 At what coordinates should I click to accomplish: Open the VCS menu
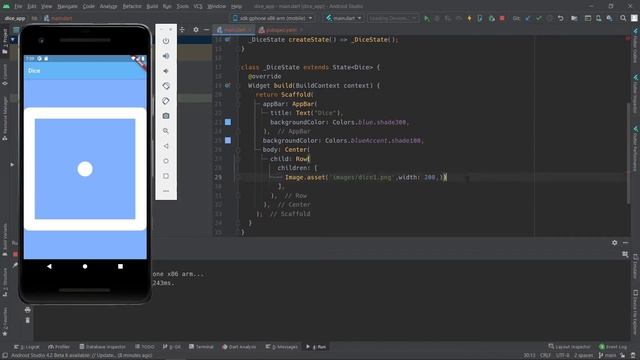pyautogui.click(x=198, y=6)
